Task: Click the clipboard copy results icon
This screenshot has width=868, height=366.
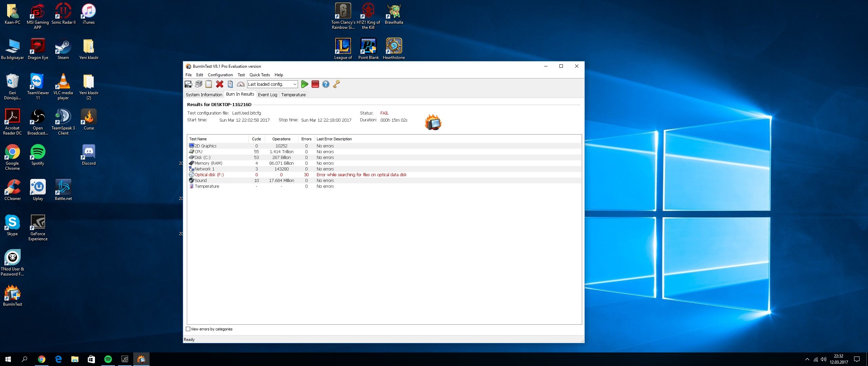Action: click(209, 84)
